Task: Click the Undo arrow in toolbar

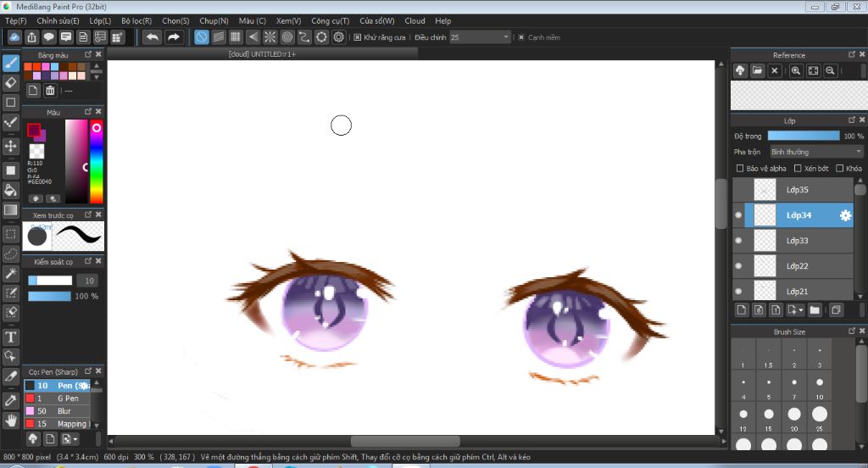Action: click(152, 37)
